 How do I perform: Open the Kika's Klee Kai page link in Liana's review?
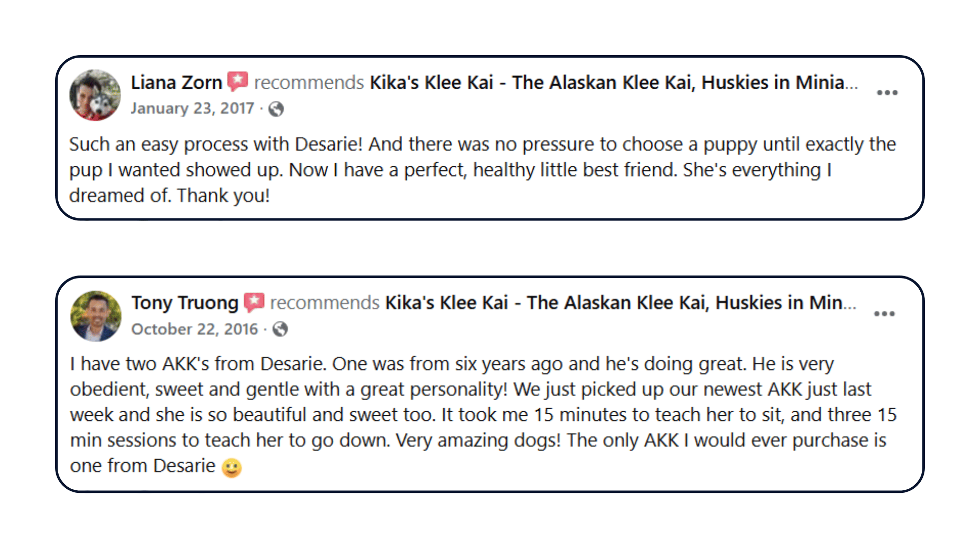tap(614, 82)
